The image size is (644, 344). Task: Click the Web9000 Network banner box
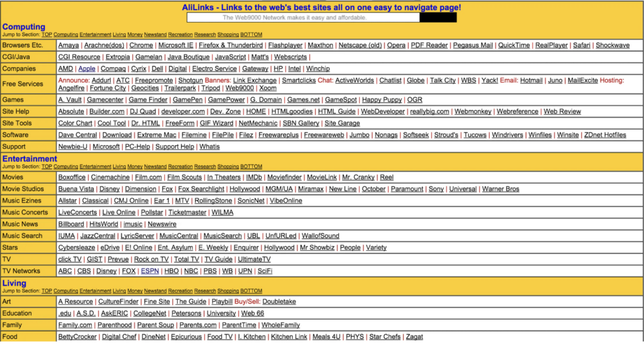321,17
